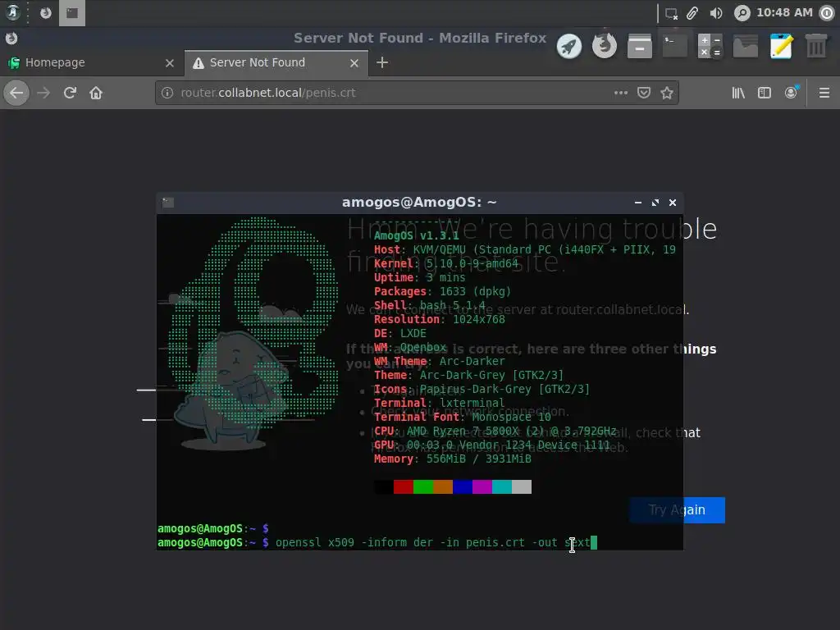Image resolution: width=840 pixels, height=630 pixels.
Task: Click the network status tray icon
Action: pyautogui.click(x=671, y=13)
